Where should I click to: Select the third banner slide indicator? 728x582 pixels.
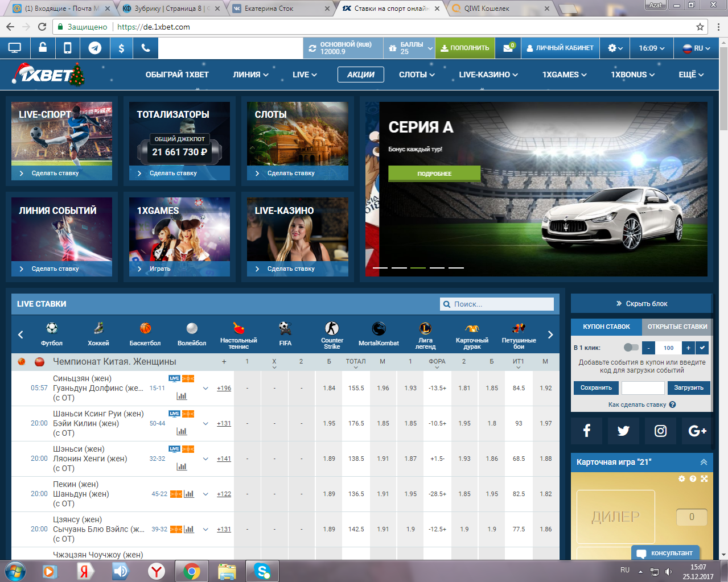click(x=418, y=267)
